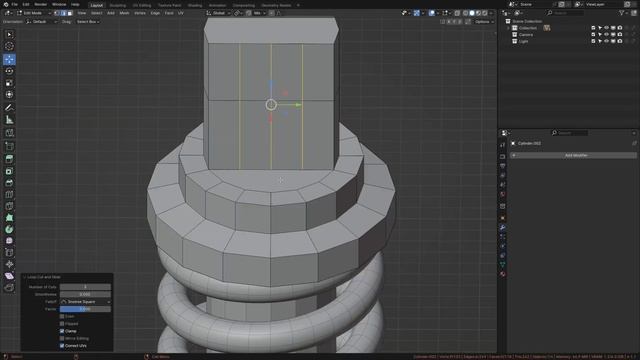The image size is (640, 360).
Task: Switch to edge select mode
Action: click(x=63, y=13)
